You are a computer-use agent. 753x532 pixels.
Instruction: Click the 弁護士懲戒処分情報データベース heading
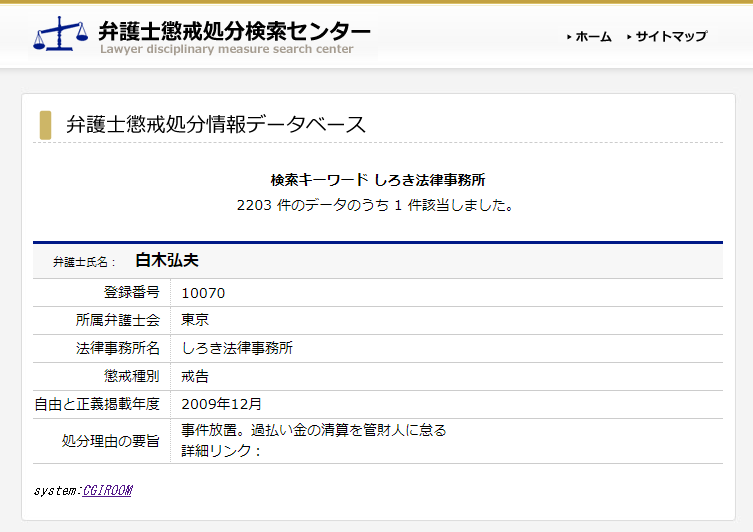pyautogui.click(x=216, y=124)
